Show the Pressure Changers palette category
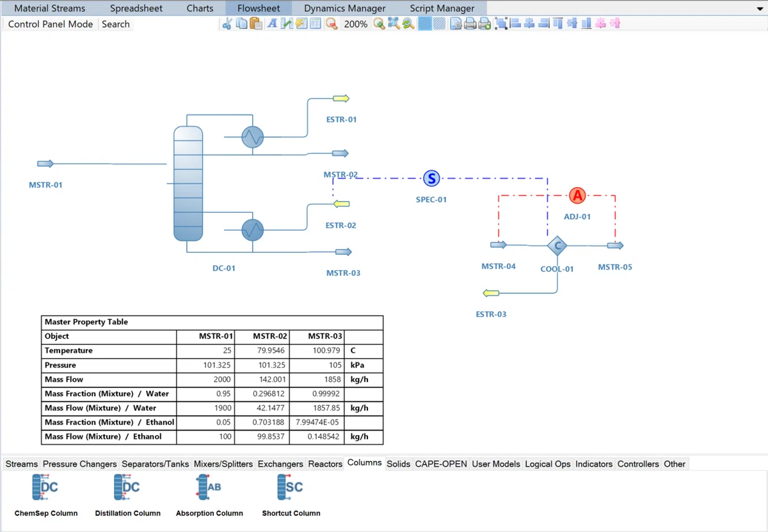Viewport: 768px width, 532px height. point(80,463)
